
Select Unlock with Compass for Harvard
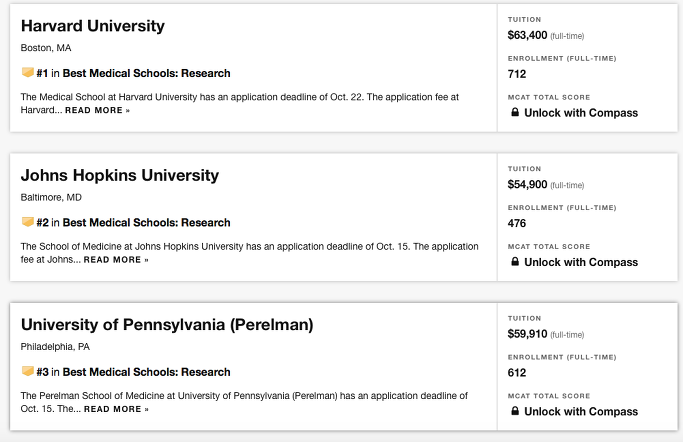pos(581,113)
